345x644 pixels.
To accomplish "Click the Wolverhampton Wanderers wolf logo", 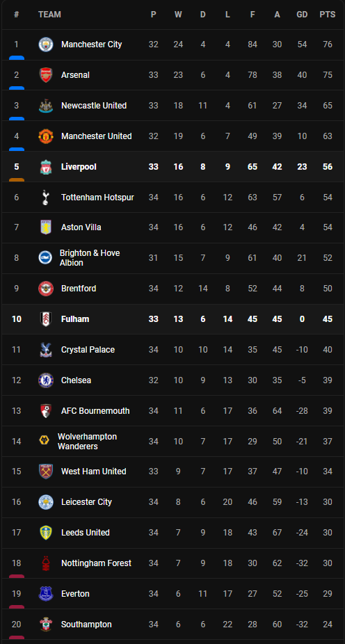I will [44, 441].
